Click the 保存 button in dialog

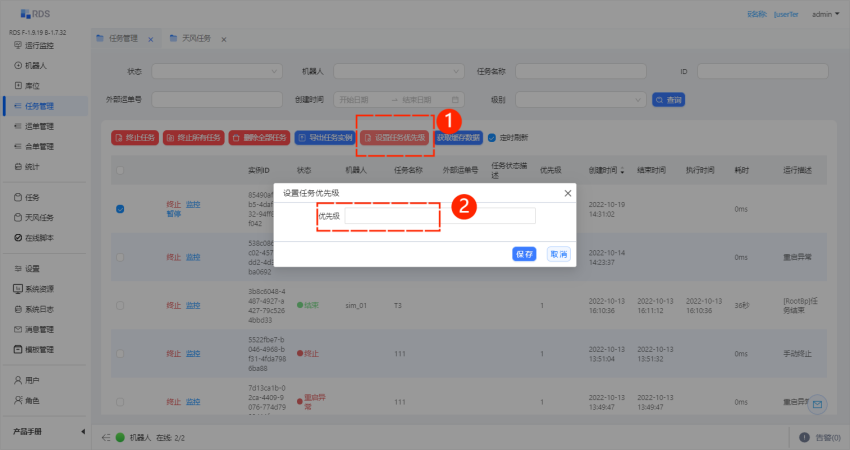coord(524,254)
